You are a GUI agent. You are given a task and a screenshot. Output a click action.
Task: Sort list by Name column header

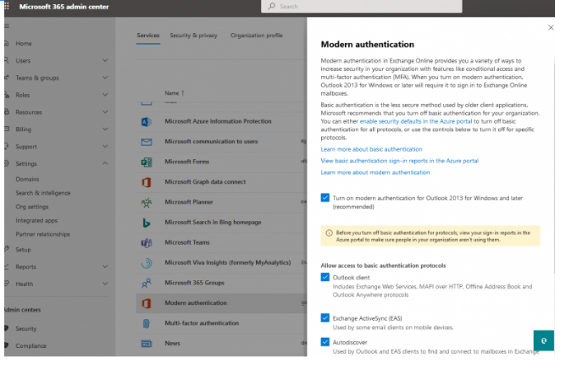point(175,93)
